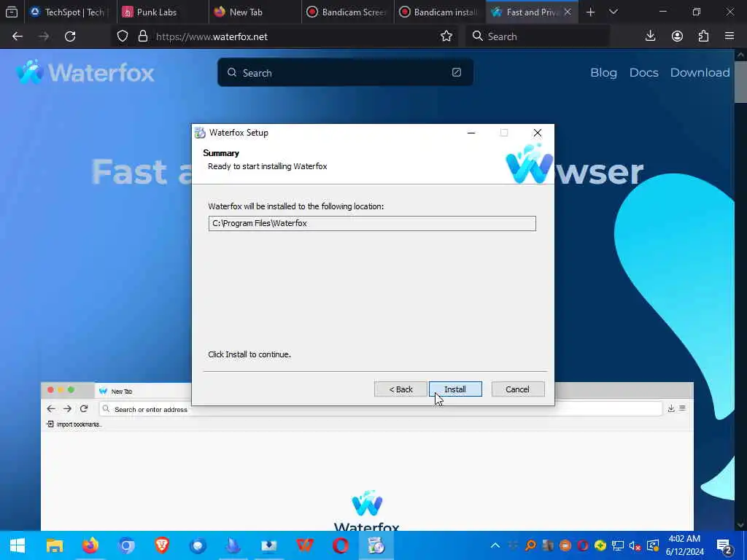Screen dimensions: 747x560
Task: Open the extensions puzzle icon
Action: [x=704, y=36]
